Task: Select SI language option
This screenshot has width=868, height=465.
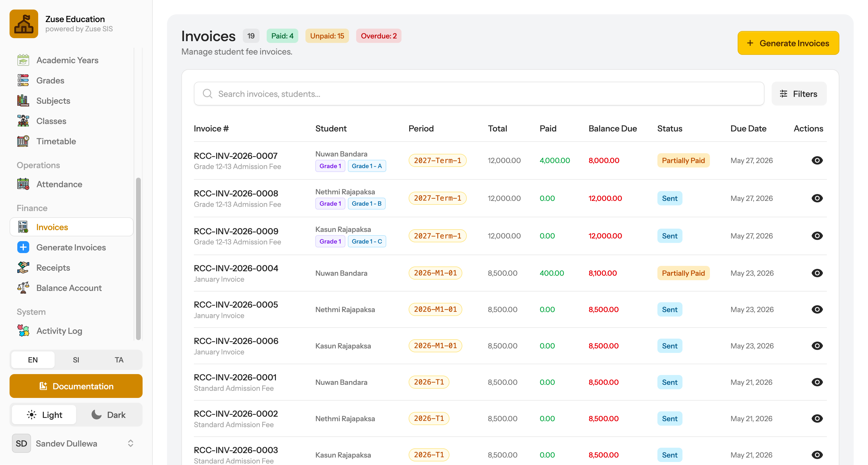Action: 76,360
